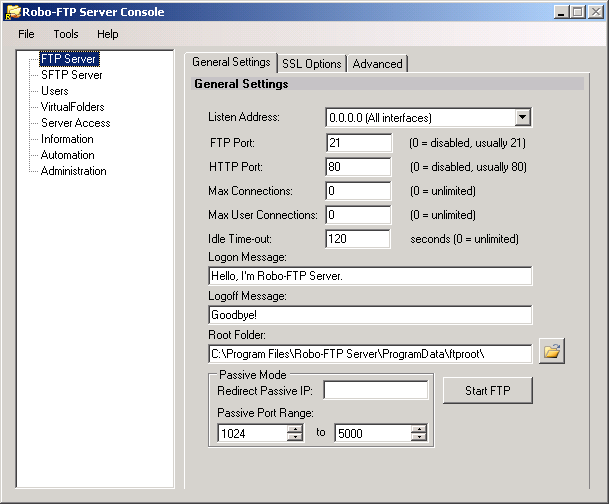The height and width of the screenshot is (504, 609).
Task: Select Administration in the tree
Action: (x=73, y=171)
